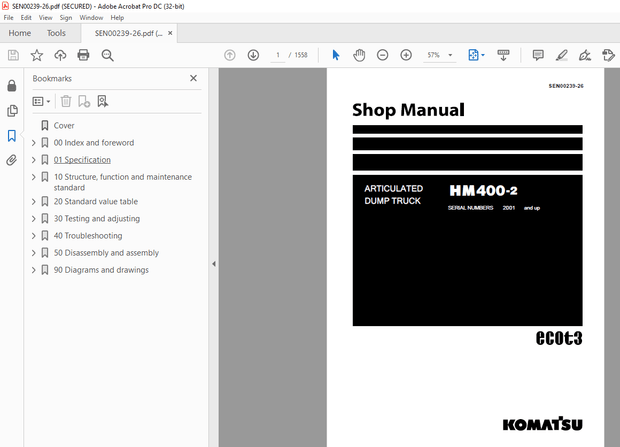Click the Save file icon

[13, 55]
